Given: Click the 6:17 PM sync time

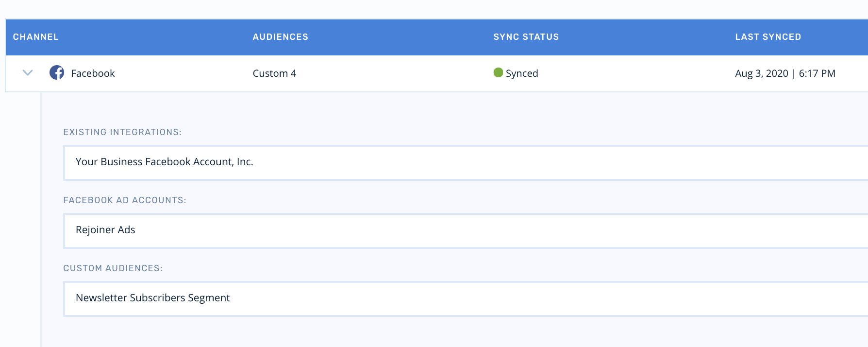Looking at the screenshot, I should point(817,73).
